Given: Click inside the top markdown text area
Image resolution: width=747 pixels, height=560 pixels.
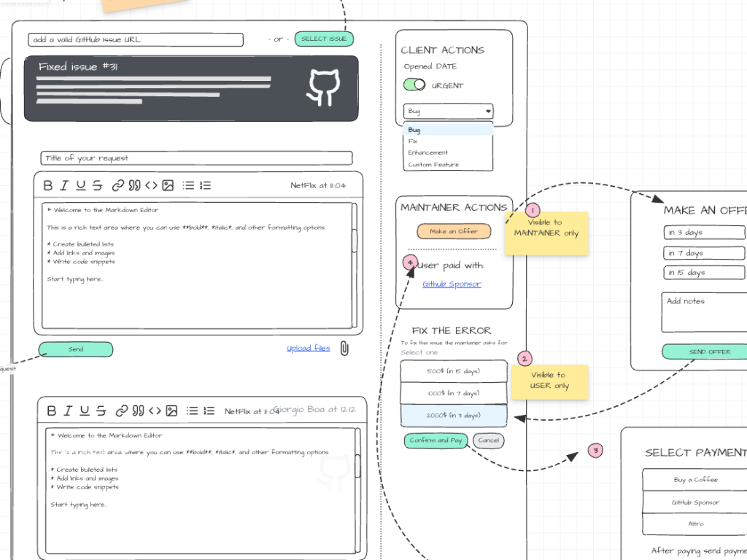Looking at the screenshot, I should click(x=197, y=265).
